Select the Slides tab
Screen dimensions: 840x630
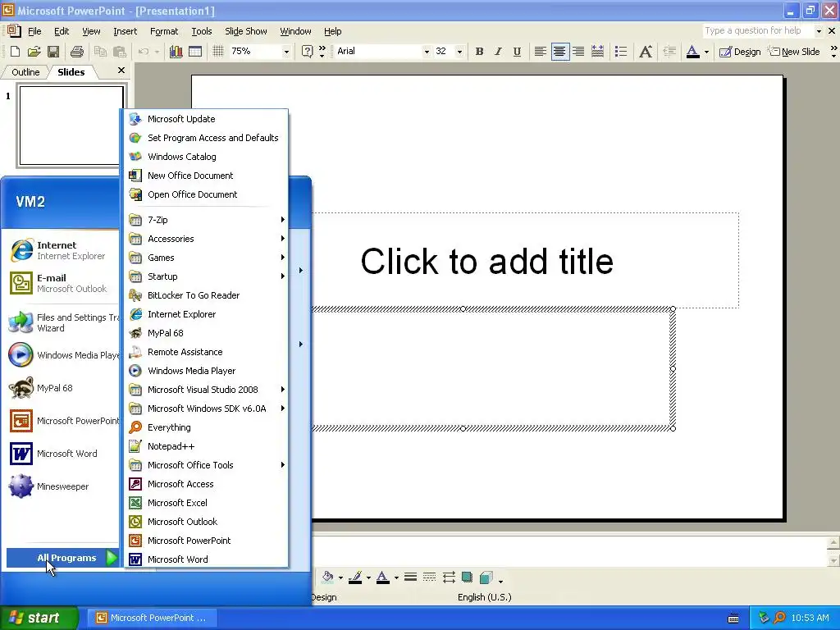(71, 72)
